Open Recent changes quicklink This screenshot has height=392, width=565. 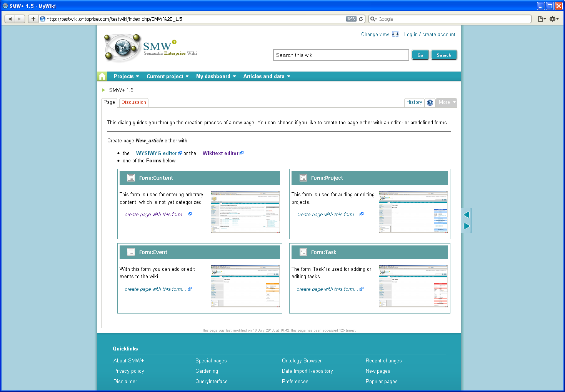[383, 361]
